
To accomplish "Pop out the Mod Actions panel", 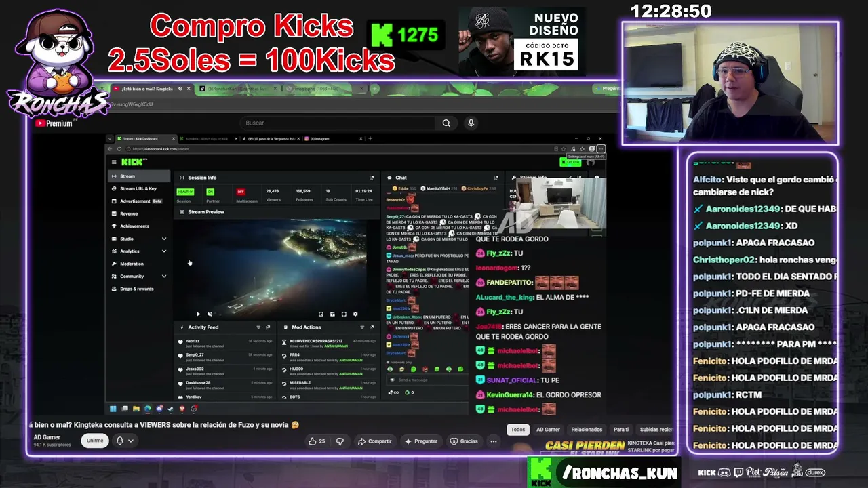I will (x=372, y=327).
